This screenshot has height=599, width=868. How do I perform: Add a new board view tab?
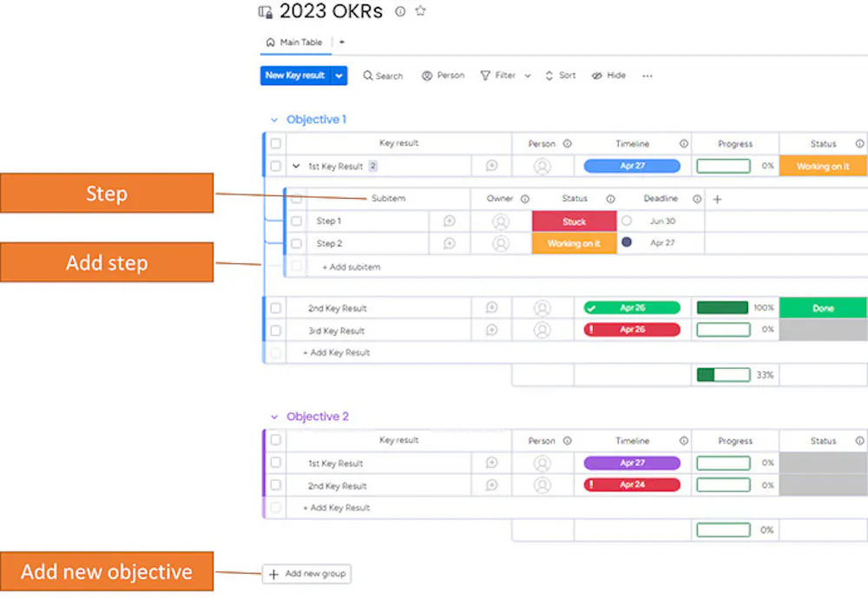click(341, 42)
